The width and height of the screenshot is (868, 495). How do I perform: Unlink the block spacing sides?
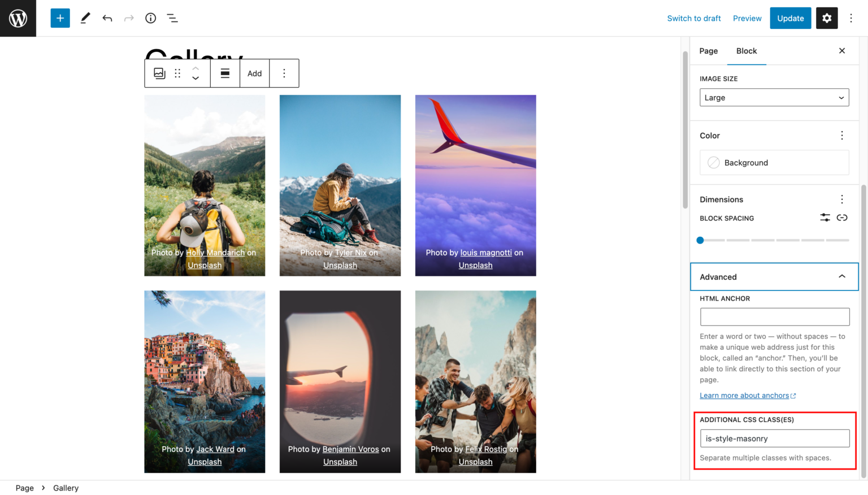coord(842,218)
